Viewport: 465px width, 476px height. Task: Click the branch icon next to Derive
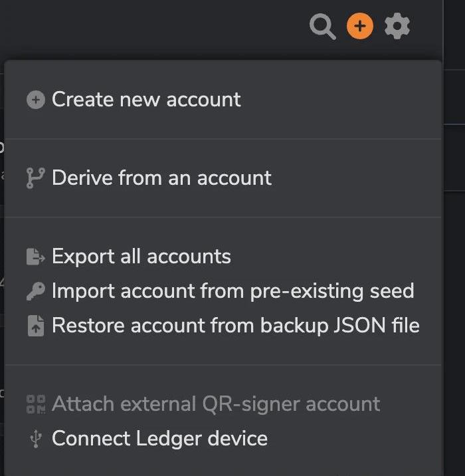tap(36, 178)
